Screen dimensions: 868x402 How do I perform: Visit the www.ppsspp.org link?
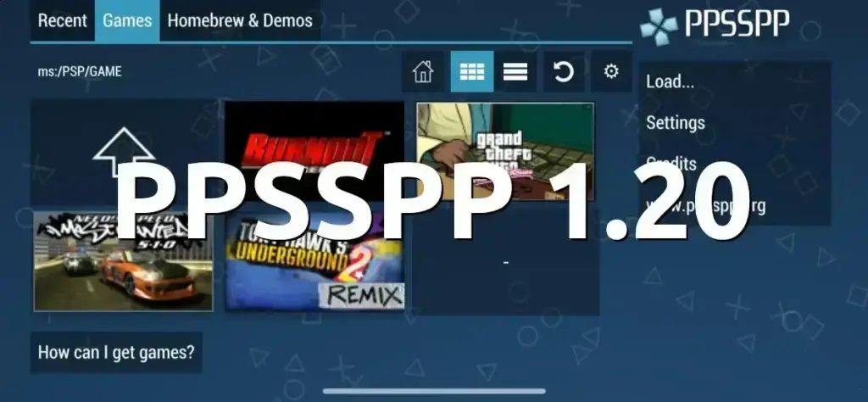(735, 205)
